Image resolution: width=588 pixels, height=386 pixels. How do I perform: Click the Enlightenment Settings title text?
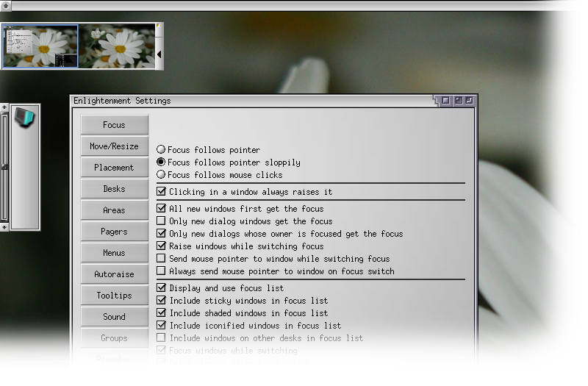(122, 101)
